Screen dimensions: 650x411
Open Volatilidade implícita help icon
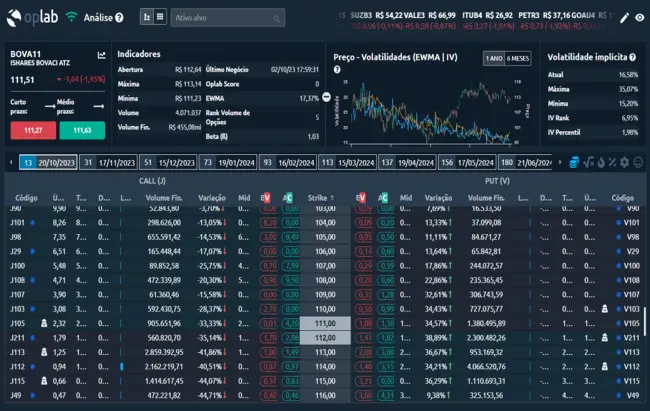coord(633,57)
